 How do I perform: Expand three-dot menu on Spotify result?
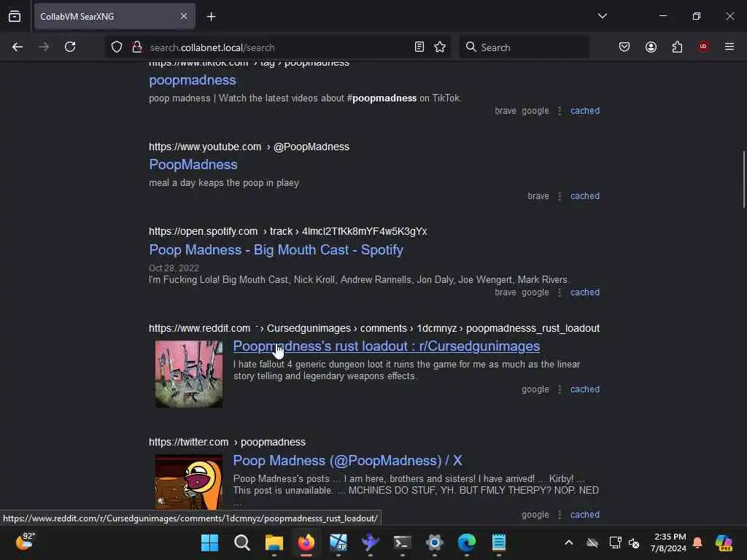(560, 292)
